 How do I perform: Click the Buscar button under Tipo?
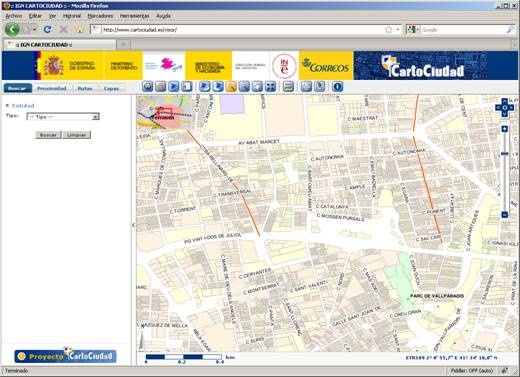48,135
